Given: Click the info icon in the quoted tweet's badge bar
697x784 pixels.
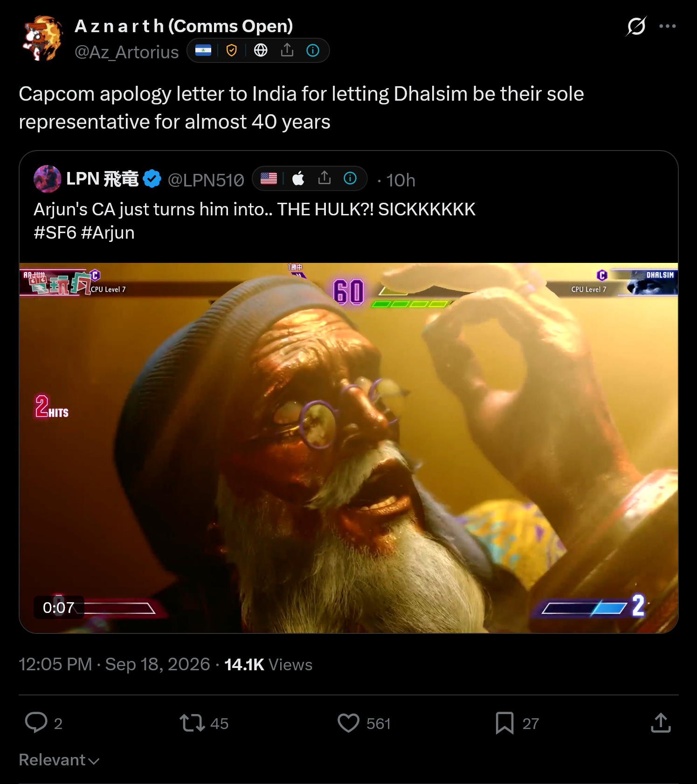Looking at the screenshot, I should [350, 179].
